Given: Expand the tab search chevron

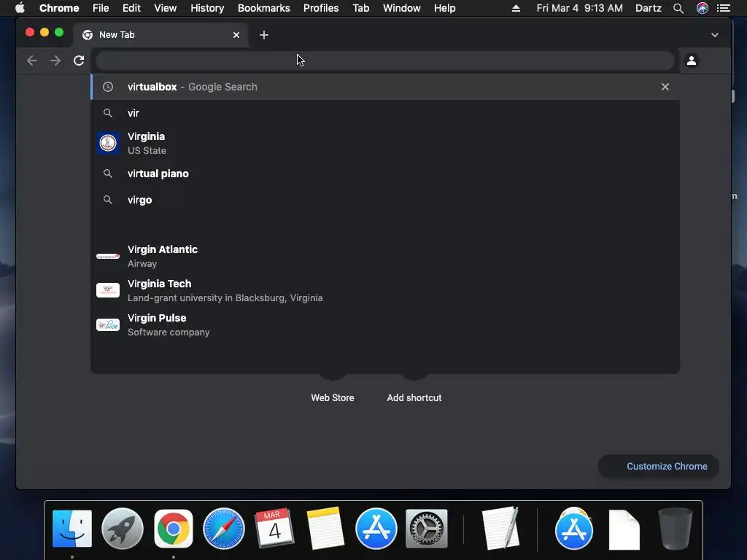Looking at the screenshot, I should pyautogui.click(x=715, y=35).
